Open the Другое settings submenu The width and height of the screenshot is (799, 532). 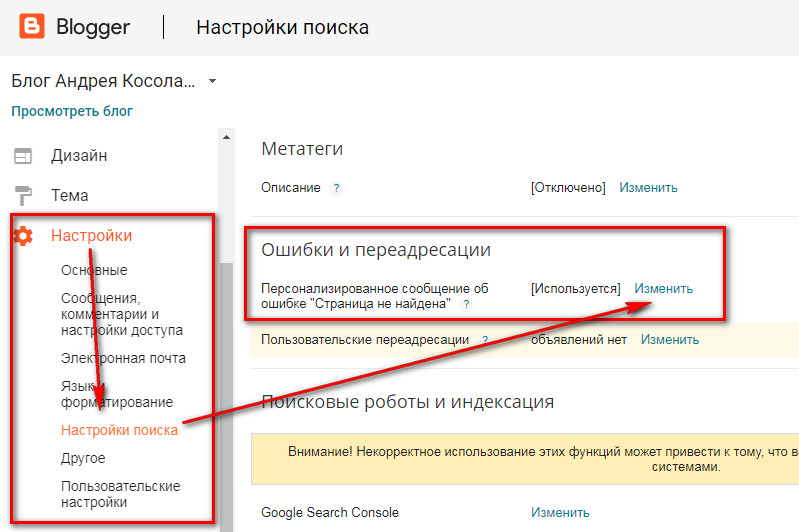pos(83,458)
